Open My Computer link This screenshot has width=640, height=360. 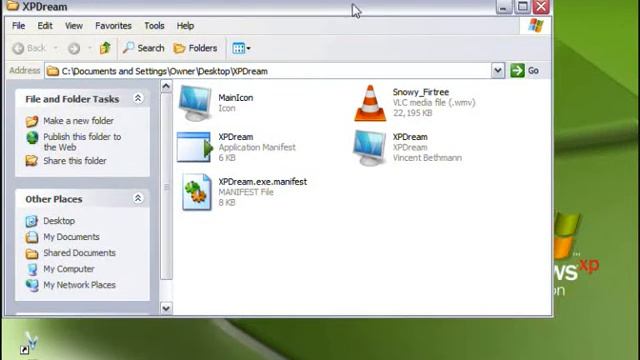(69, 269)
